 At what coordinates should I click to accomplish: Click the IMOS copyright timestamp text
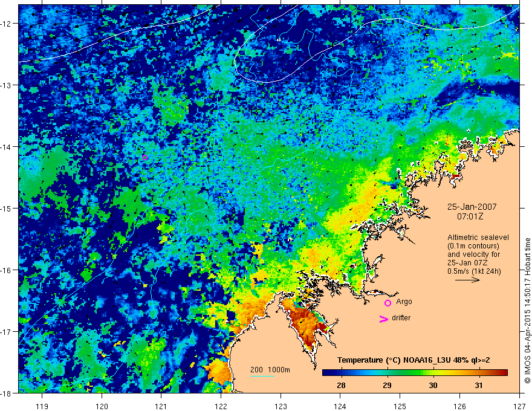[527, 311]
